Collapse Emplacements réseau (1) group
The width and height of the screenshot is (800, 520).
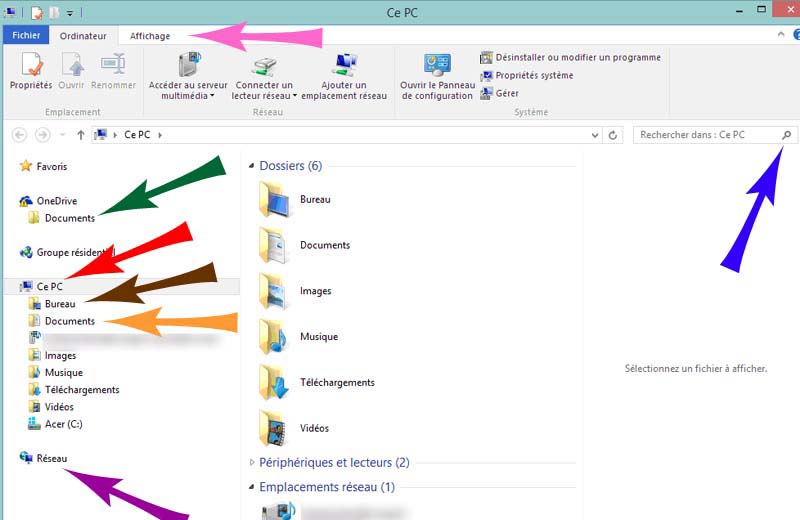coord(251,487)
